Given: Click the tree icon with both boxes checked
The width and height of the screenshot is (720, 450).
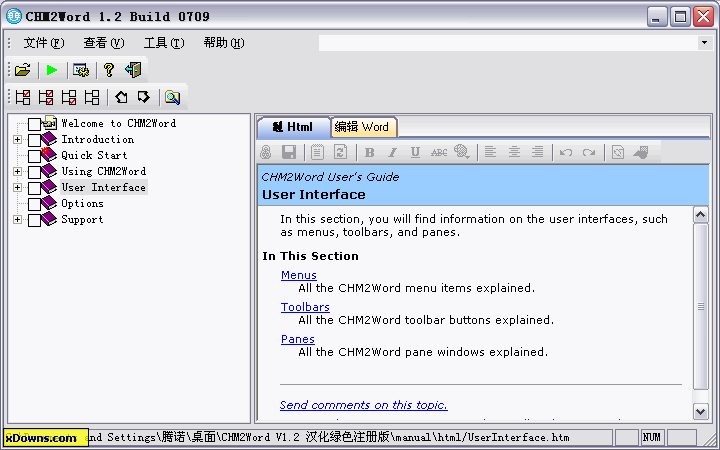Looking at the screenshot, I should coord(46,97).
